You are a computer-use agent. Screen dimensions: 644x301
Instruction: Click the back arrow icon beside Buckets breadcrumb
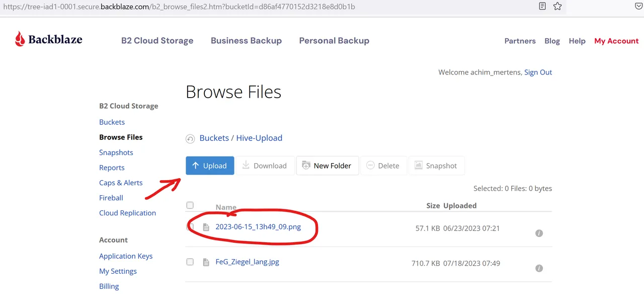(190, 139)
